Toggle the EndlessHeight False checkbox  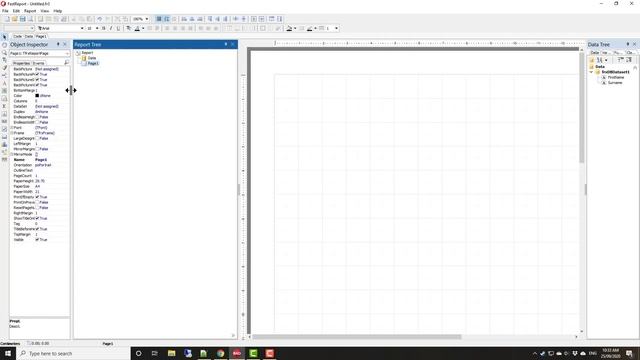(37, 117)
